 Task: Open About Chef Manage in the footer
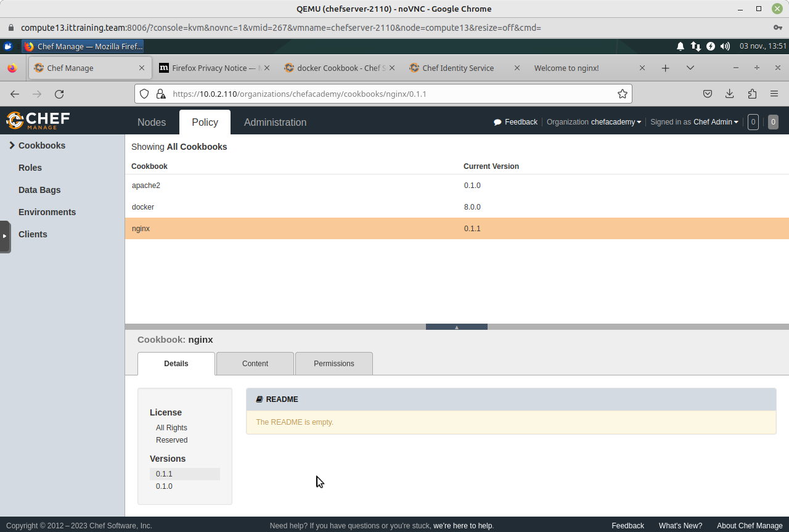click(x=750, y=526)
